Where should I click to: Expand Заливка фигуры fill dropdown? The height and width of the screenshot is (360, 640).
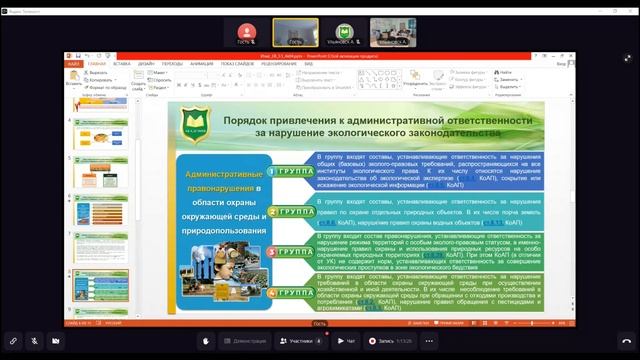(x=468, y=72)
